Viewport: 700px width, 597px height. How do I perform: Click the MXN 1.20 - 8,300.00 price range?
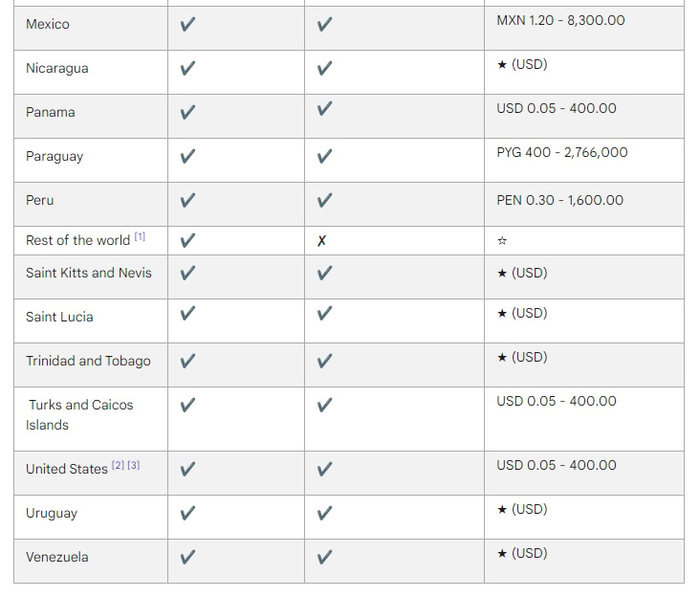tap(560, 20)
